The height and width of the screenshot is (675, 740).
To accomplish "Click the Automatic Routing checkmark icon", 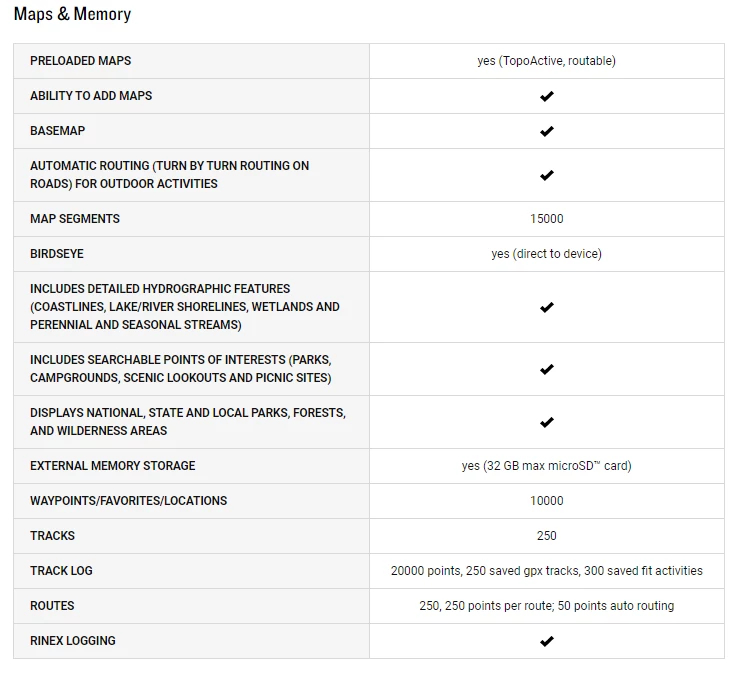I will click(547, 175).
